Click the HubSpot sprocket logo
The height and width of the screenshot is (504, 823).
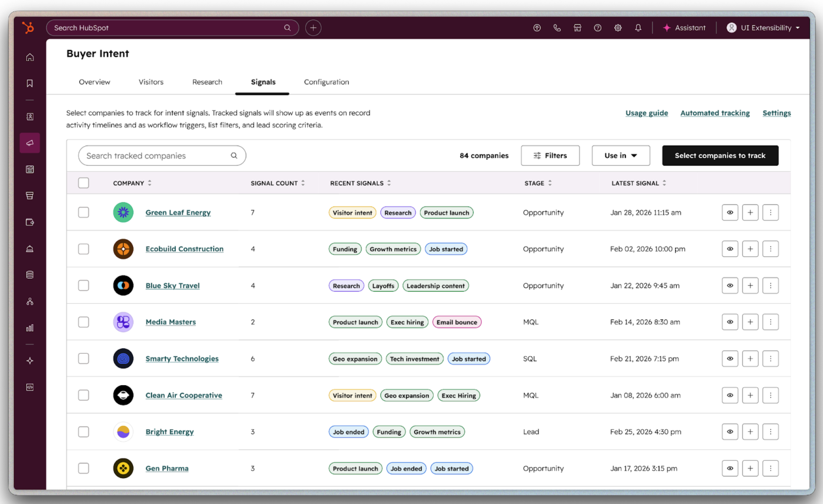click(x=28, y=28)
